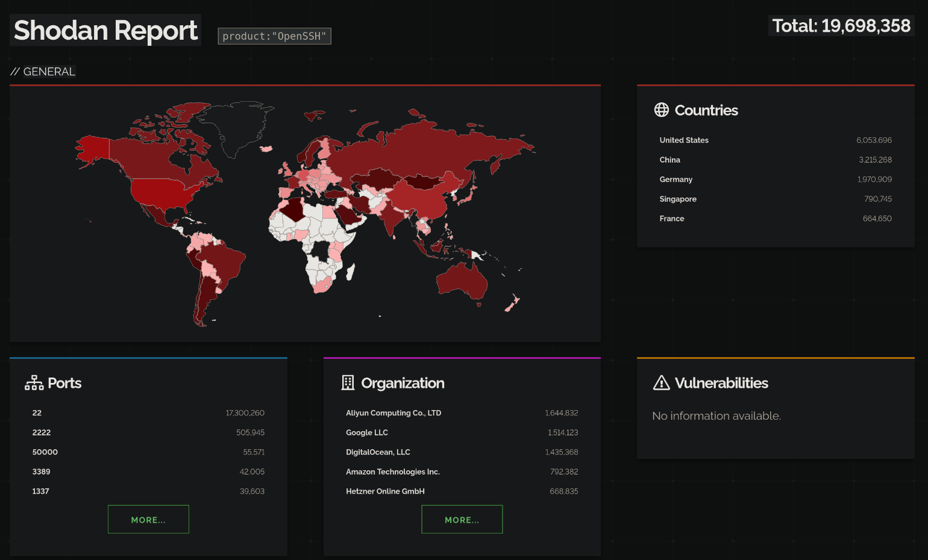Click Australia on the world map
Image resolution: width=928 pixels, height=560 pixels.
[462, 280]
